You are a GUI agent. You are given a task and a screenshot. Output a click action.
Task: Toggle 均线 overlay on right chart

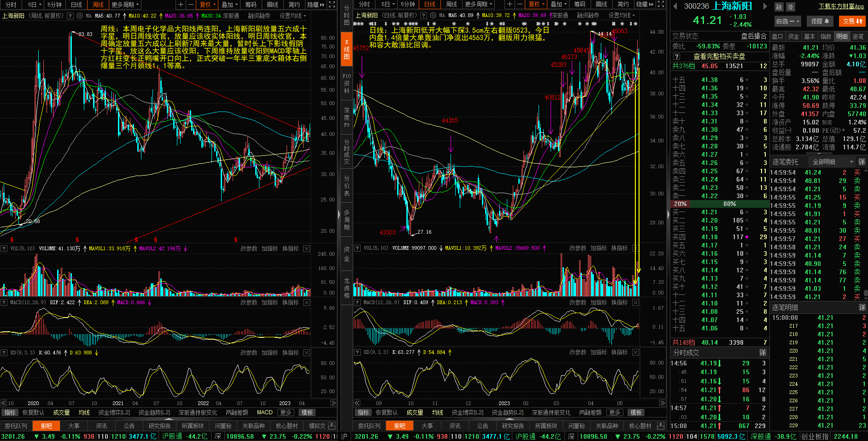click(x=438, y=412)
